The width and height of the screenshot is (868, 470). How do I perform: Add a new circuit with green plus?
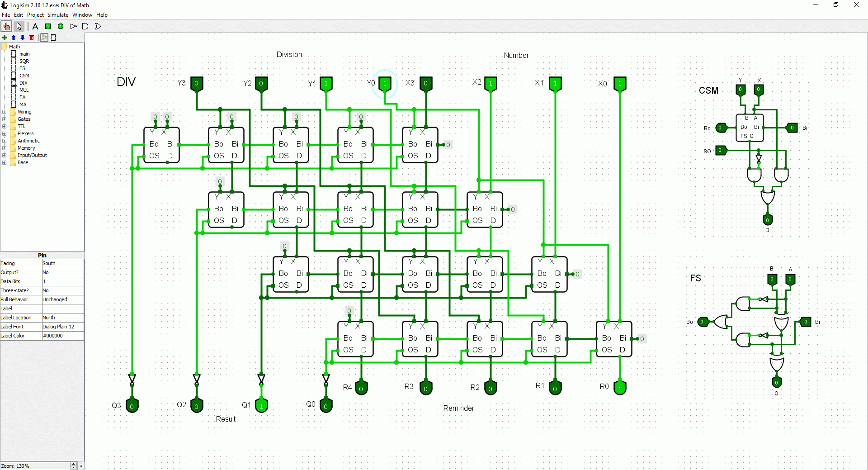[x=5, y=38]
